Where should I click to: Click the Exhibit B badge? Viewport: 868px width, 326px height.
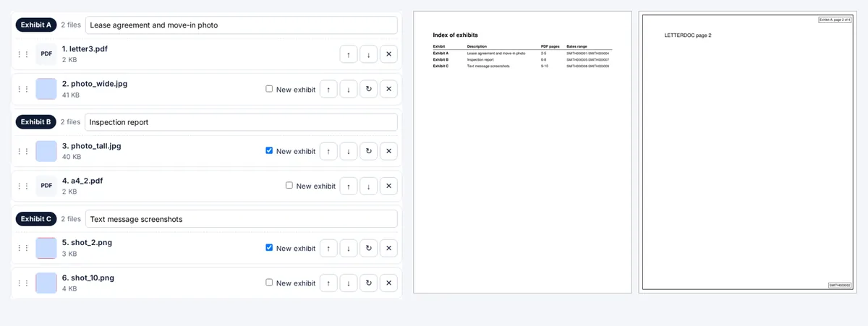coord(36,121)
